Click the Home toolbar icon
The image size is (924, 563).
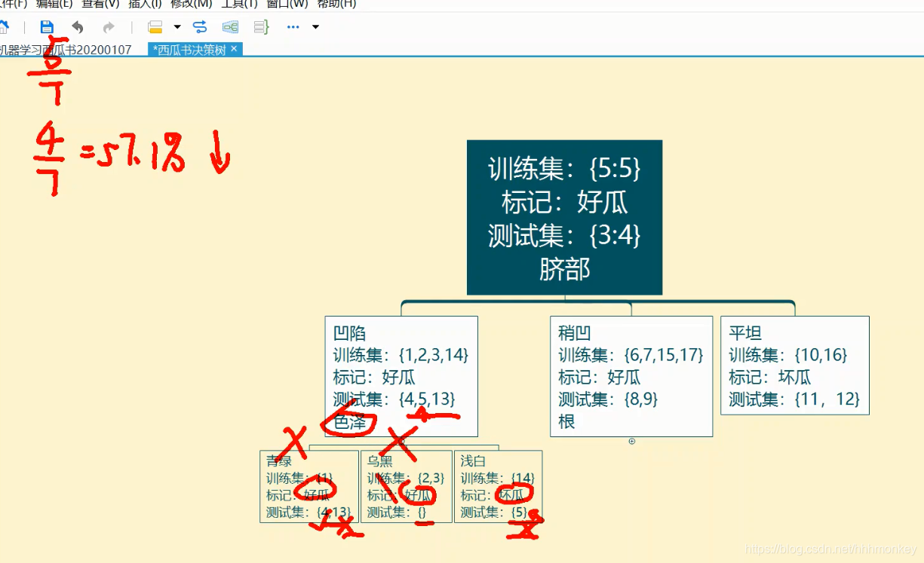(x=6, y=26)
